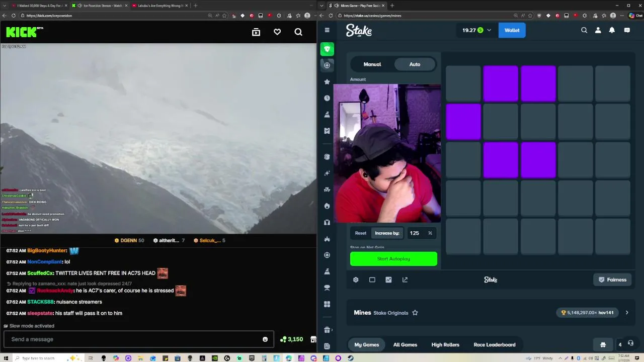644x362 pixels.
Task: Open Fairness button
Action: point(612,280)
